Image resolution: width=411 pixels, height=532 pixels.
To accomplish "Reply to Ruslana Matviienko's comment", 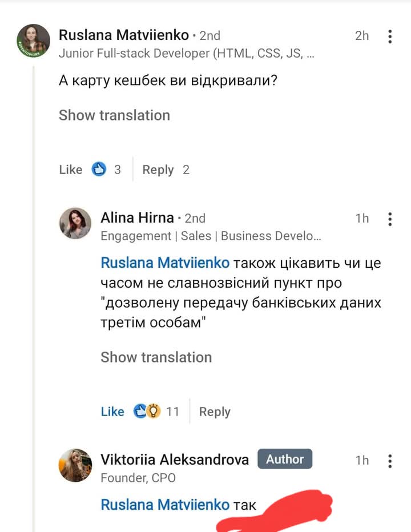I will pyautogui.click(x=158, y=170).
